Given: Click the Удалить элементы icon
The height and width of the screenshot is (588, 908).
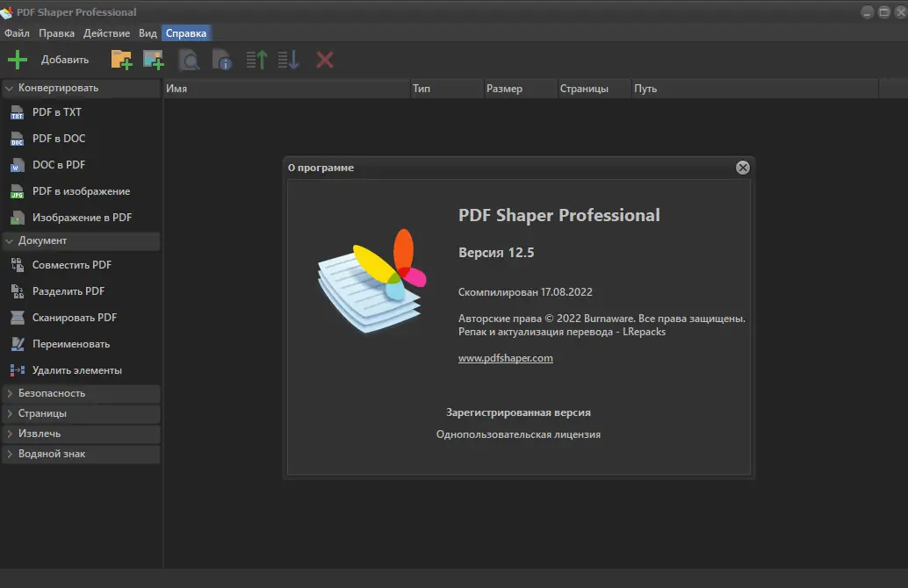Looking at the screenshot, I should pyautogui.click(x=18, y=370).
